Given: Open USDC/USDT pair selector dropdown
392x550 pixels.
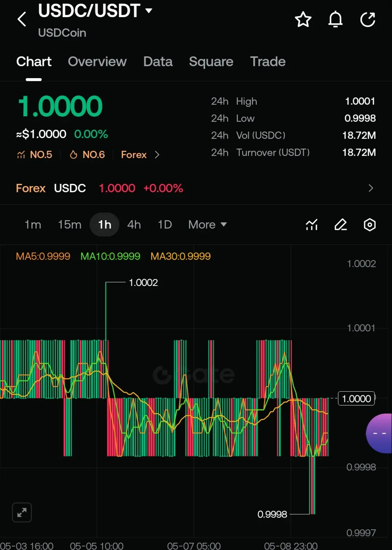Looking at the screenshot, I should pos(95,11).
